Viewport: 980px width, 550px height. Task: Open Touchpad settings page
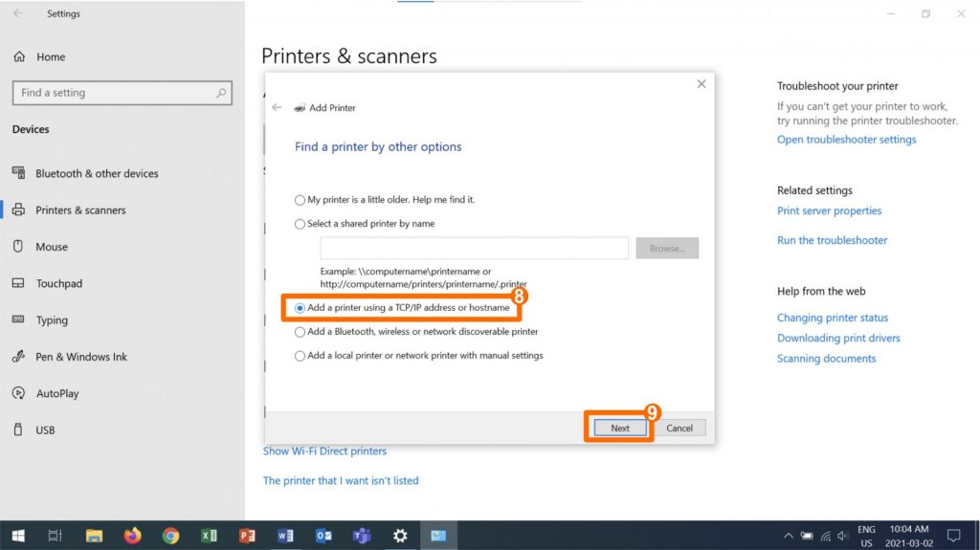[58, 284]
